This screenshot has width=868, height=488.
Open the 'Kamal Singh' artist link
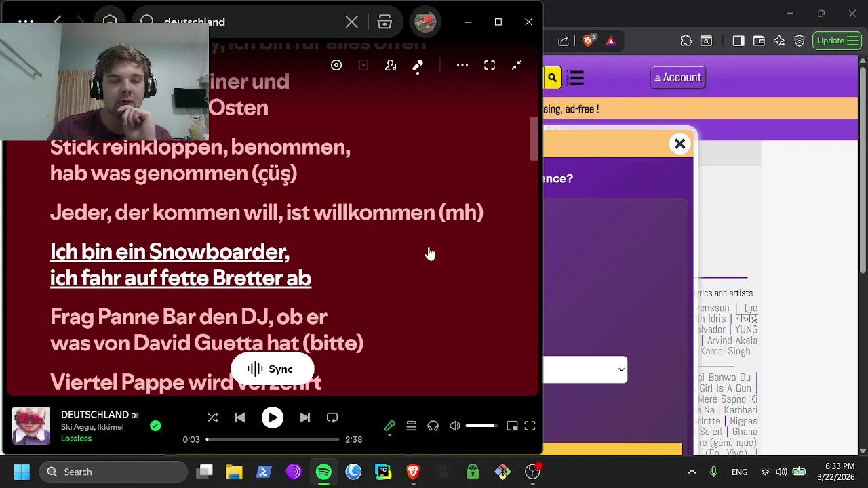725,351
